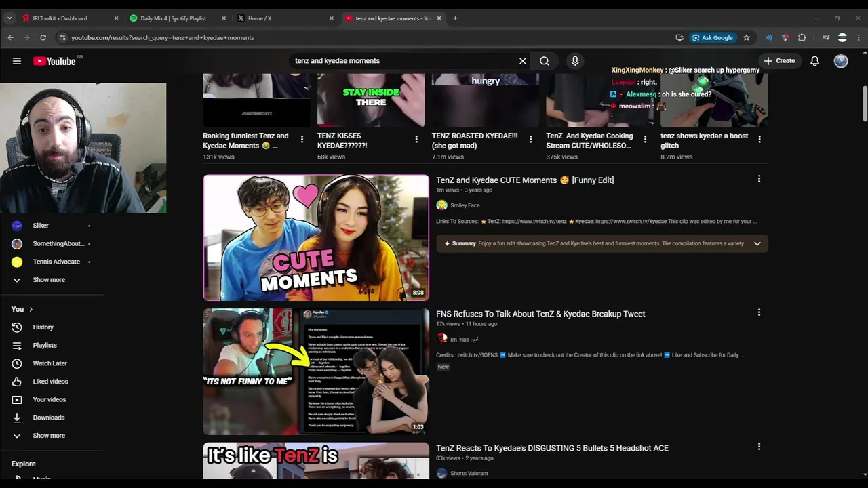The width and height of the screenshot is (868, 488).
Task: Open the TENZ ROASTED KYEDAE short title
Action: point(475,140)
